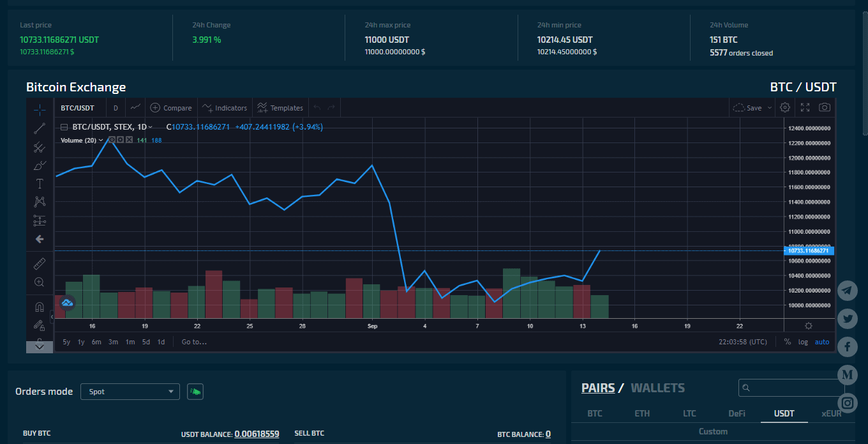Open the Medium social link
Image resolution: width=868 pixels, height=444 pixels.
(848, 375)
